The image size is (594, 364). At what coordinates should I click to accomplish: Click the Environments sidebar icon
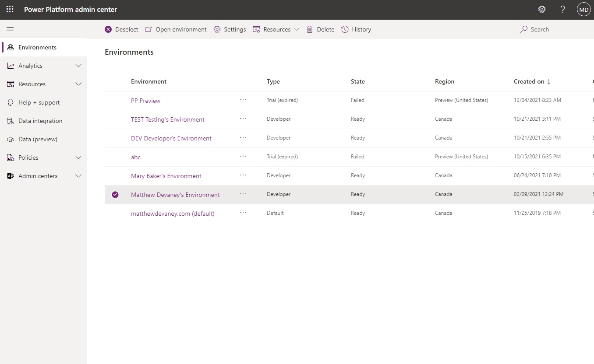click(x=10, y=47)
